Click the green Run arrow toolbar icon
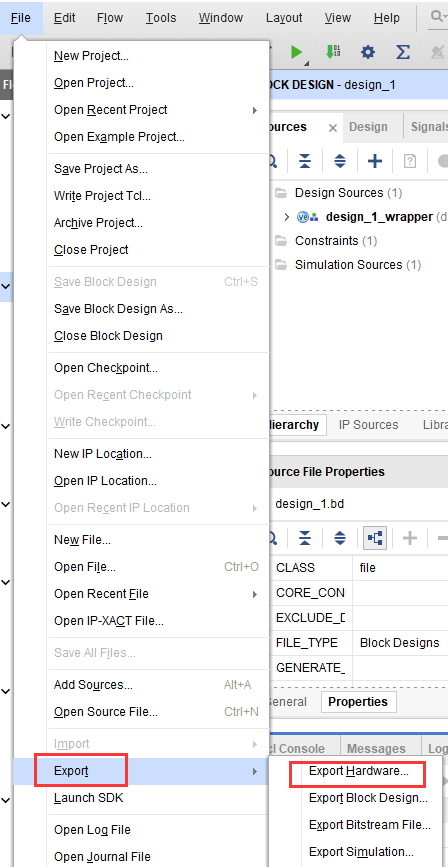This screenshot has height=867, width=448. point(296,53)
